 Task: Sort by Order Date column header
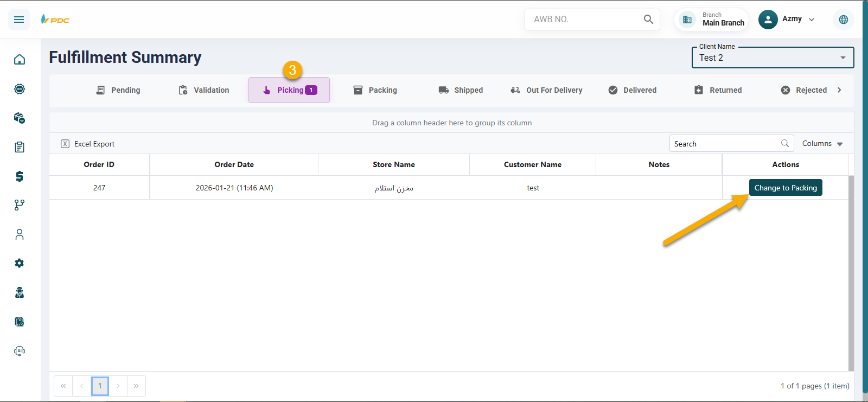[234, 164]
